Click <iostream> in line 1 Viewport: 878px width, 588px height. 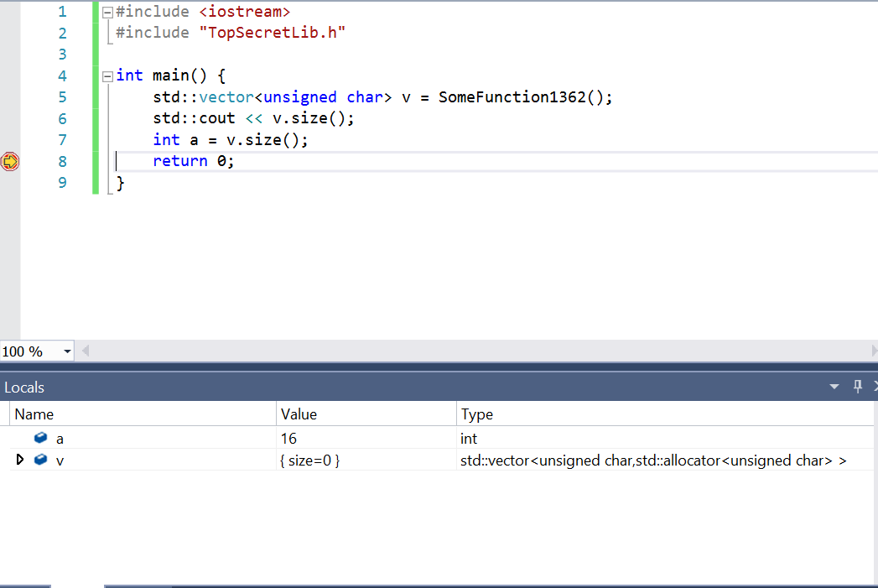point(245,12)
